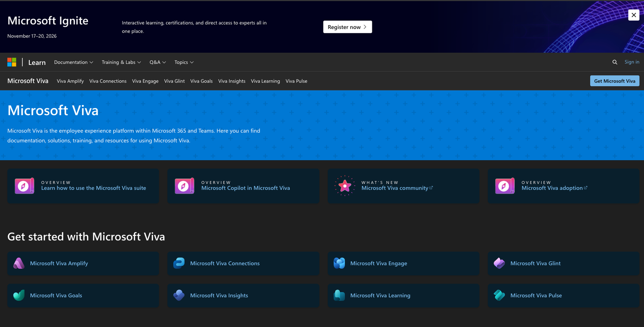Click the 'Get started with Microsoft Viva' heading
The image size is (644, 327).
[x=86, y=237]
